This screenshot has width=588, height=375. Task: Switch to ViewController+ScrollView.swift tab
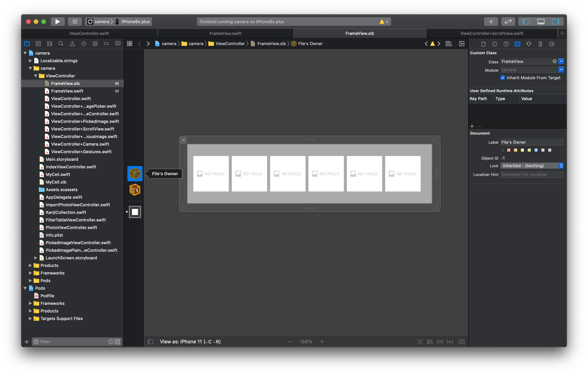tap(492, 34)
